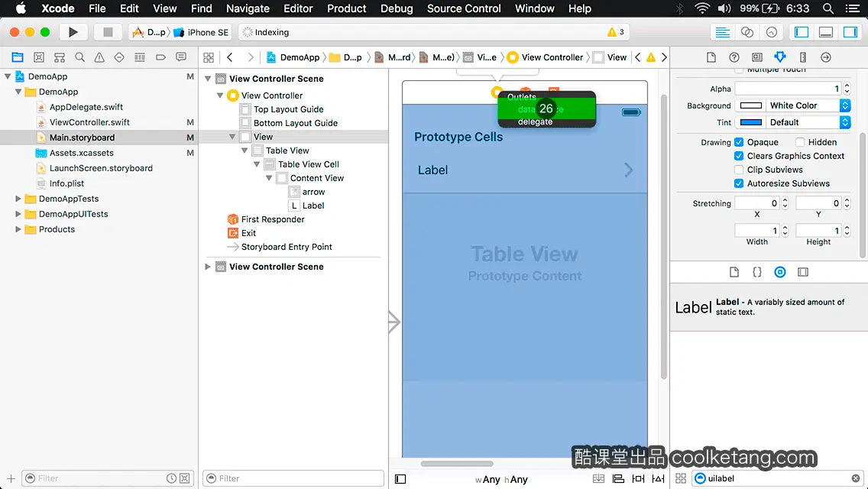The width and height of the screenshot is (868, 489).
Task: Open the Align constraints menu
Action: [x=618, y=478]
